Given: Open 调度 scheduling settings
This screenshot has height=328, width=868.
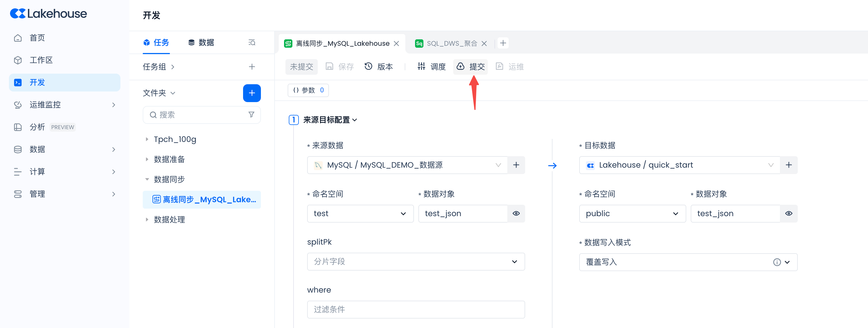Looking at the screenshot, I should (431, 67).
